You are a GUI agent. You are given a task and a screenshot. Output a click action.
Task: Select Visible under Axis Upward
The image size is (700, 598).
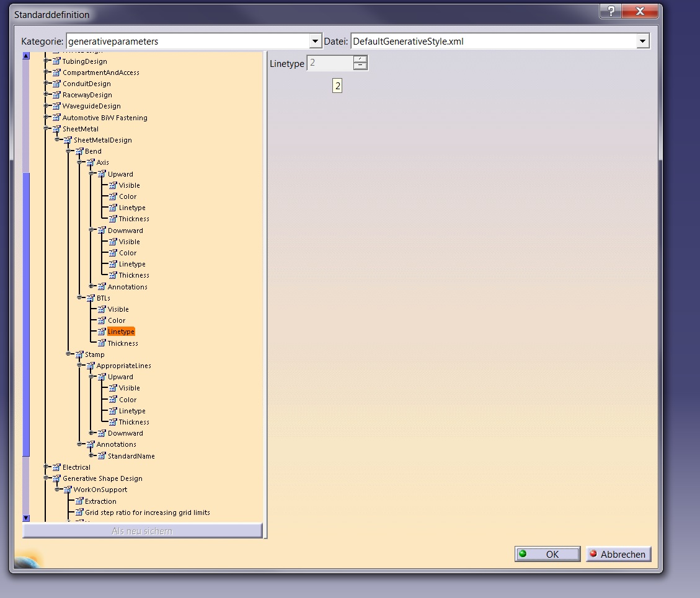pyautogui.click(x=130, y=185)
